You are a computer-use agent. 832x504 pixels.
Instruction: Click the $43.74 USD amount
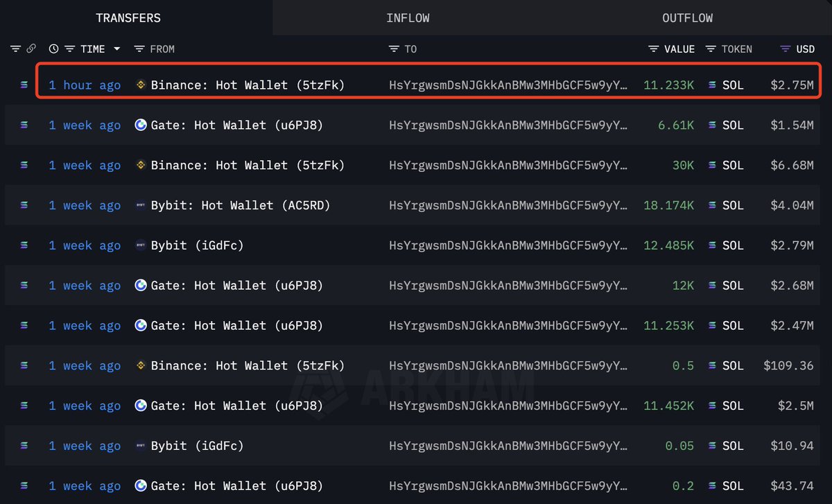coord(792,487)
